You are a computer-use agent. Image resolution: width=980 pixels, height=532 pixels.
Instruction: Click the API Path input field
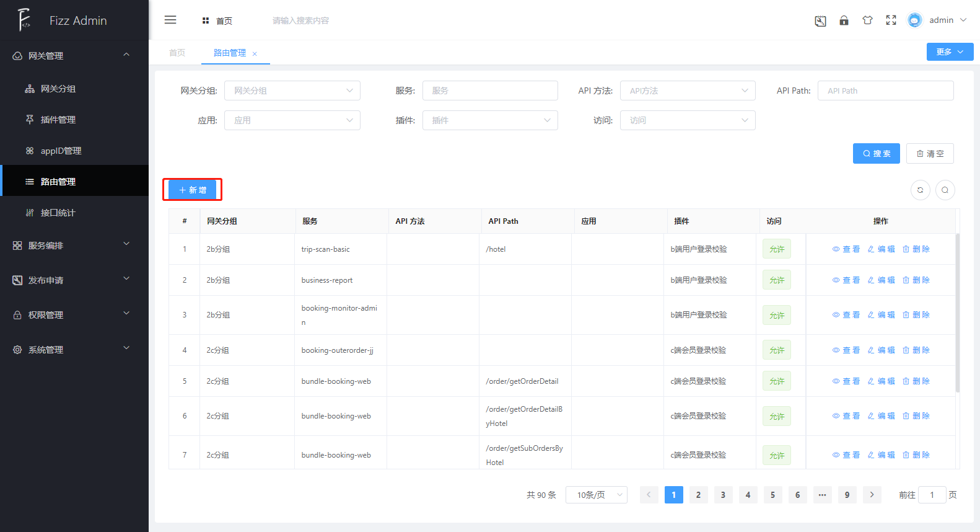coord(885,91)
